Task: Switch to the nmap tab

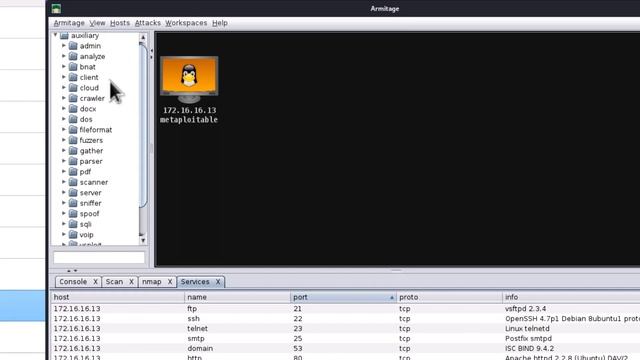Action: [152, 282]
